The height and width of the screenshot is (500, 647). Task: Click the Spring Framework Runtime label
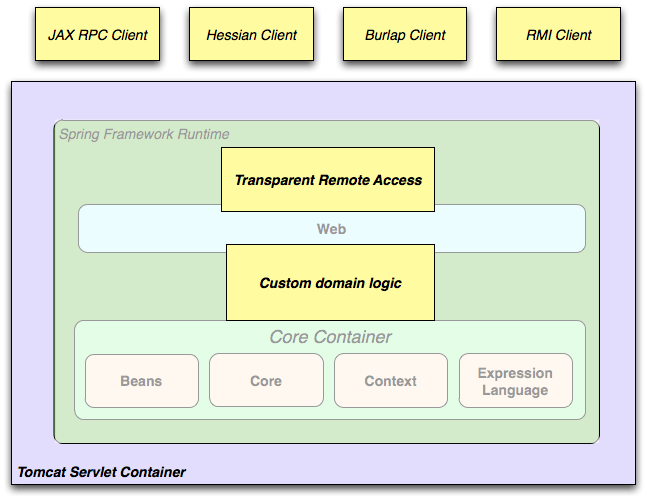click(x=144, y=134)
